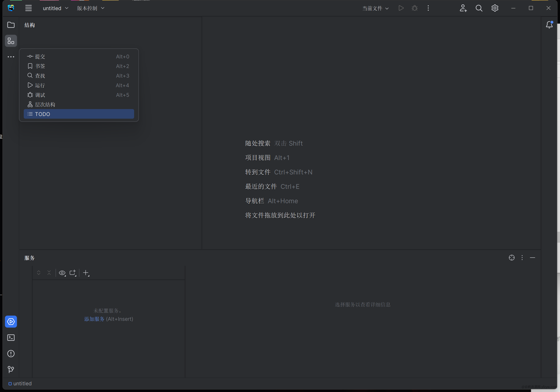Click the 书签 (Bookmark) icon
This screenshot has width=560, height=392.
[29, 66]
